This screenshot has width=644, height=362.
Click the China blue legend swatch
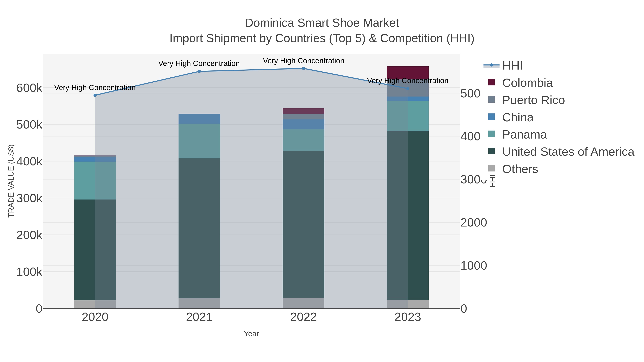(x=492, y=117)
